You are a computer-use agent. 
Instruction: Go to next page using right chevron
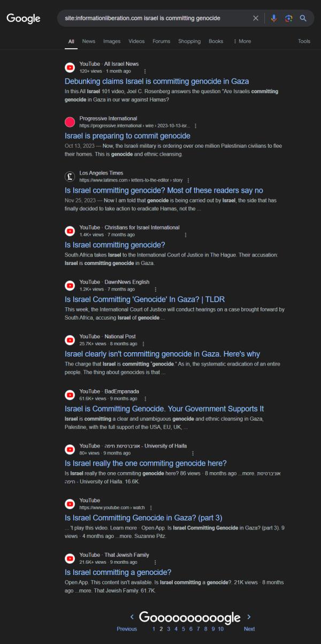tap(249, 617)
